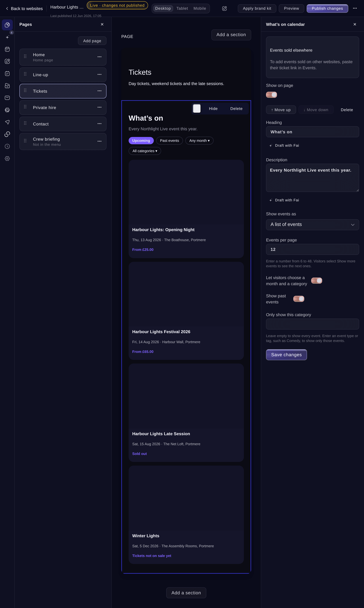This screenshot has width=364, height=608.
Task: Open the Any month filter dropdown
Action: tap(199, 141)
